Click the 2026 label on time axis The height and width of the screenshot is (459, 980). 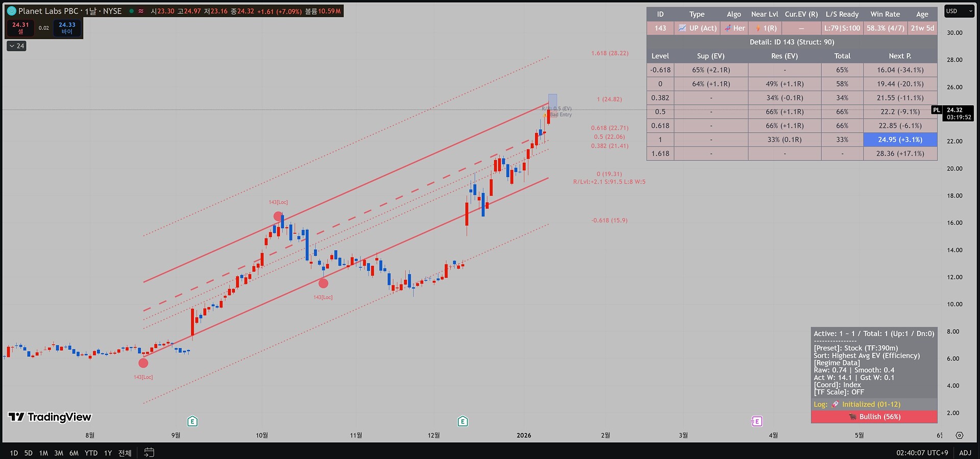524,436
